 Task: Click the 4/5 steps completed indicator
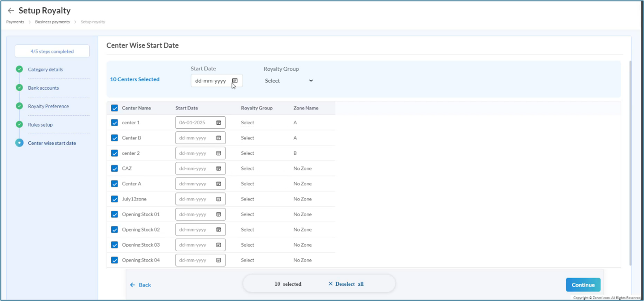point(52,51)
